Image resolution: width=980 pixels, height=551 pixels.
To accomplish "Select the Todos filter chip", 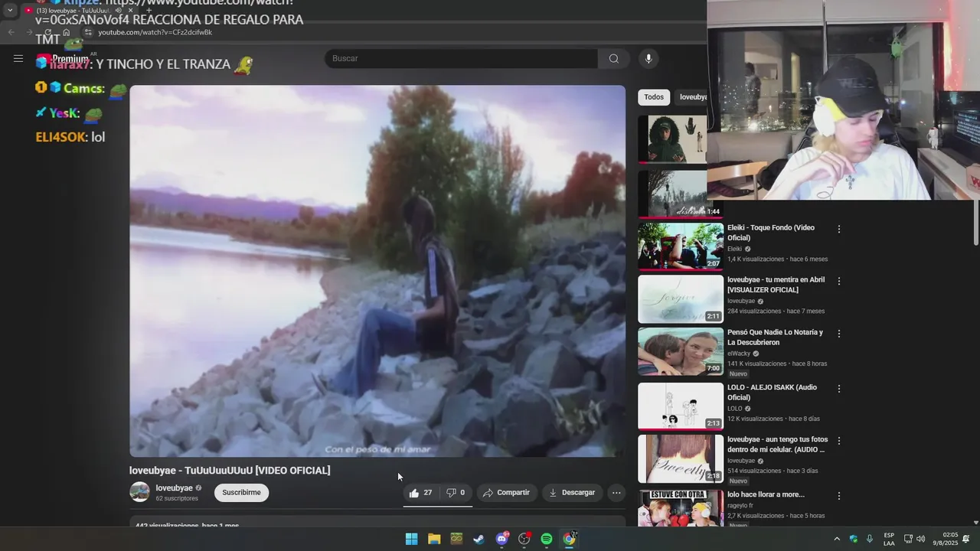I will (654, 97).
